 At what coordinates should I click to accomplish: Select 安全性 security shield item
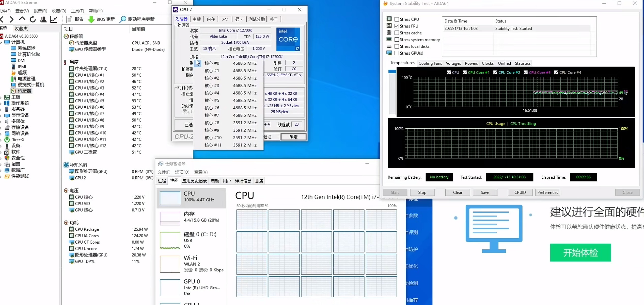[x=15, y=158]
